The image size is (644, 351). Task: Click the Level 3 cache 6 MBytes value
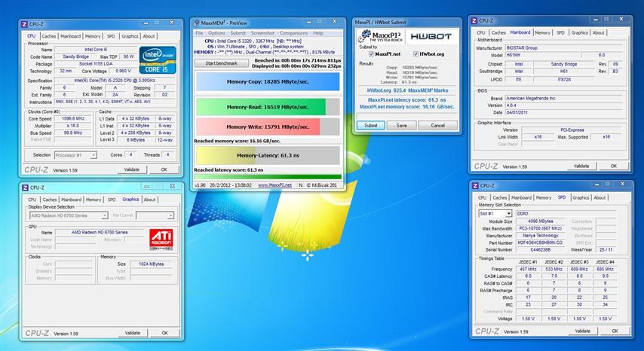coord(136,140)
